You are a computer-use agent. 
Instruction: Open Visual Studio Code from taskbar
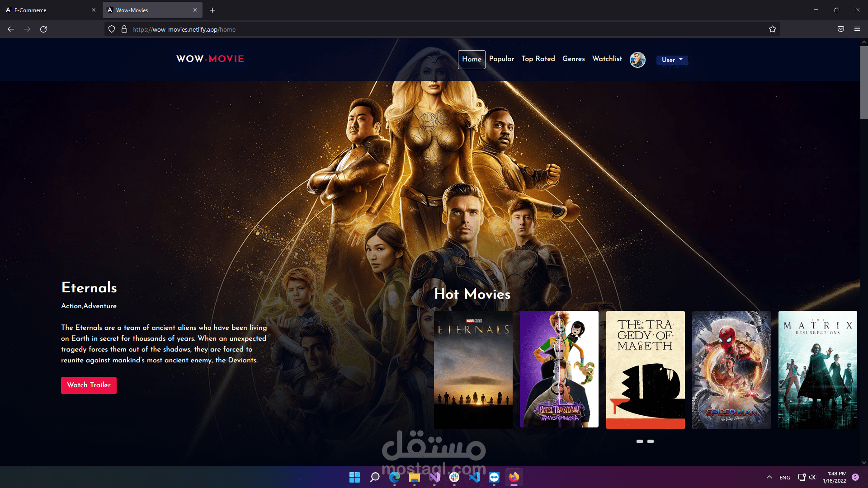point(474,477)
